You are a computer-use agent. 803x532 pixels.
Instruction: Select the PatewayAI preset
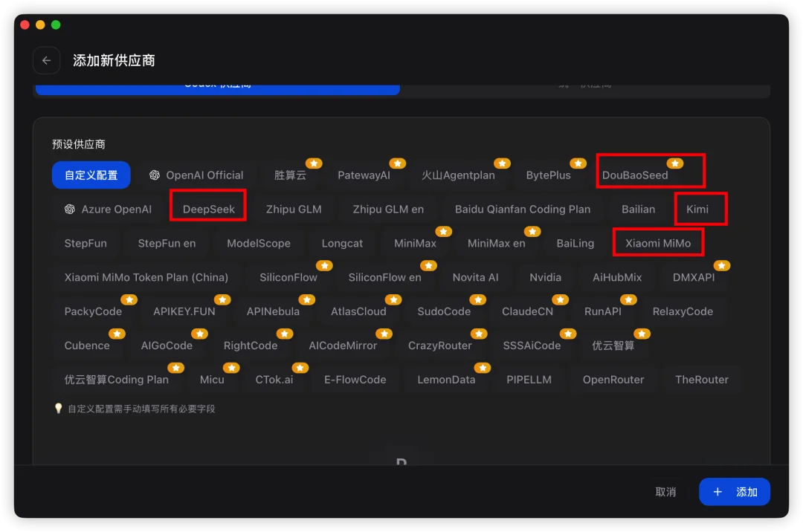[364, 175]
